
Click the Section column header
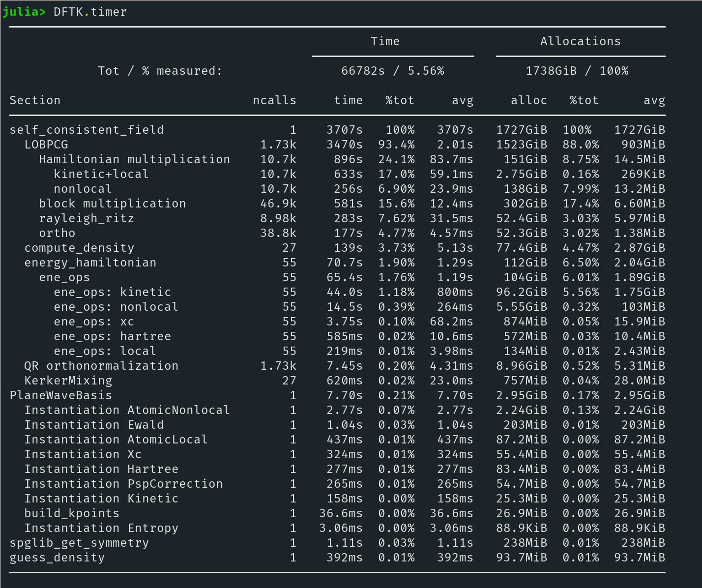click(35, 100)
